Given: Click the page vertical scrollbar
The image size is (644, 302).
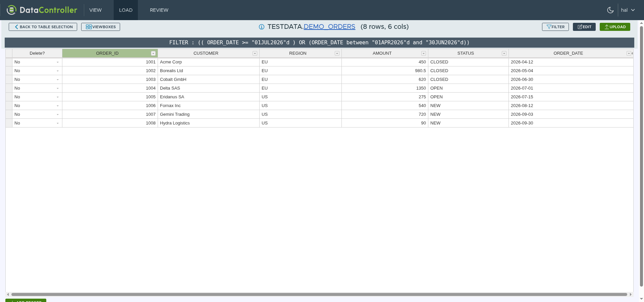Looking at the screenshot, I should pyautogui.click(x=641, y=156).
